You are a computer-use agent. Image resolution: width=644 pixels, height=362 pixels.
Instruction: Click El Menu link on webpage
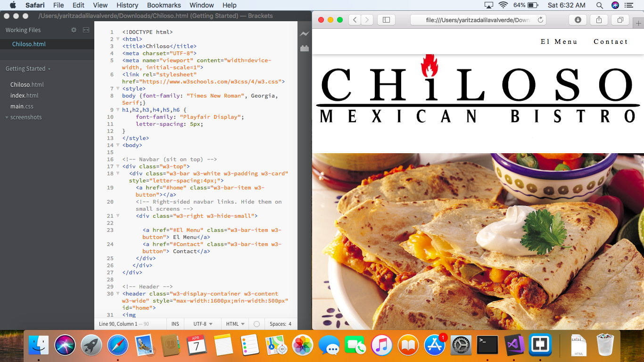pos(559,41)
